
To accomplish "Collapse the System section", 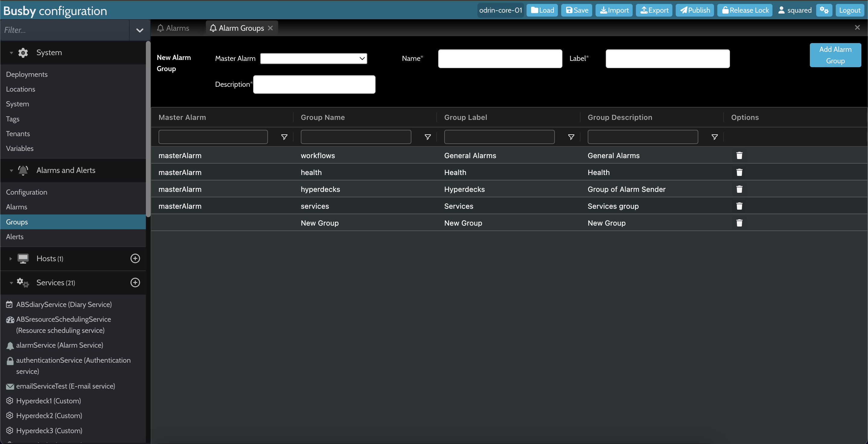I will (11, 53).
